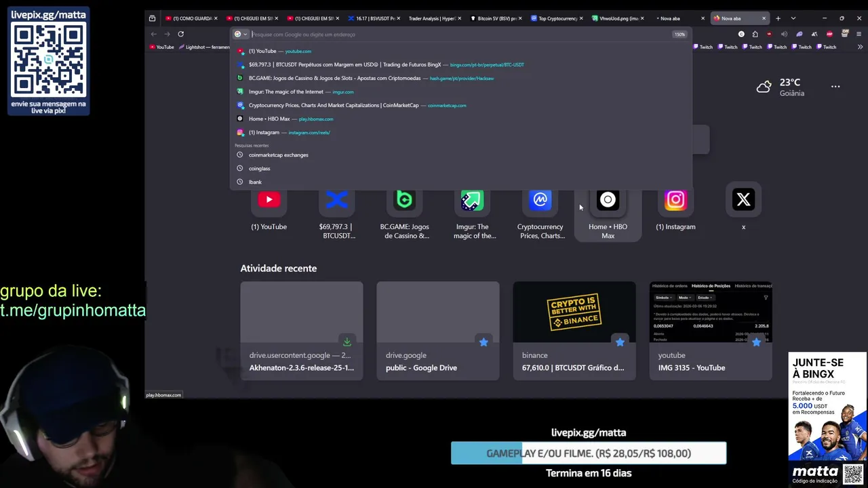868x488 pixels.
Task: Open the Extensions puzzle icon
Action: point(755,34)
